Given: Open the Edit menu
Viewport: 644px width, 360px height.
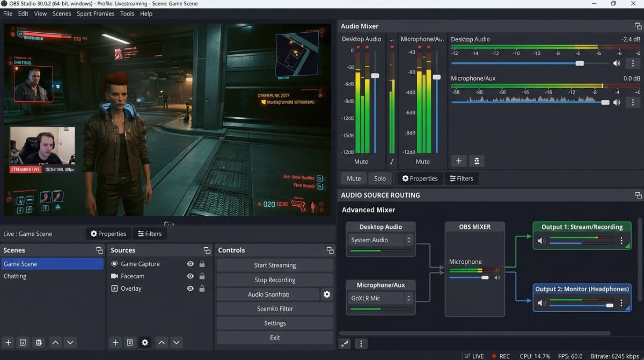Looking at the screenshot, I should (x=23, y=14).
